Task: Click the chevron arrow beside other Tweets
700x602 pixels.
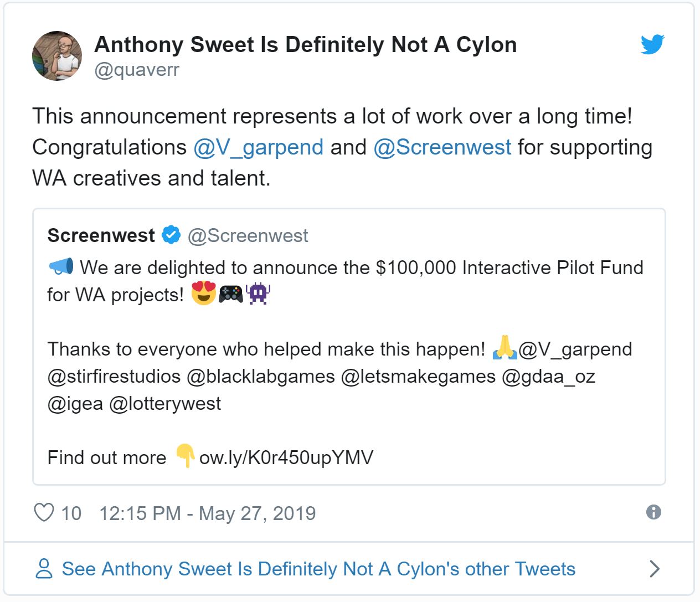Action: tap(655, 569)
